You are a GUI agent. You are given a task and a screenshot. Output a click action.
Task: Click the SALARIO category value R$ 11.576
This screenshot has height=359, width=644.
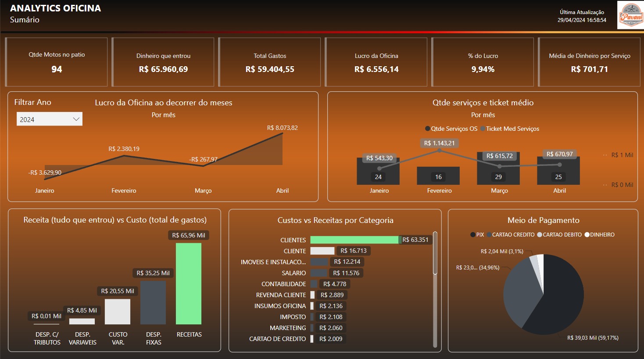(346, 273)
